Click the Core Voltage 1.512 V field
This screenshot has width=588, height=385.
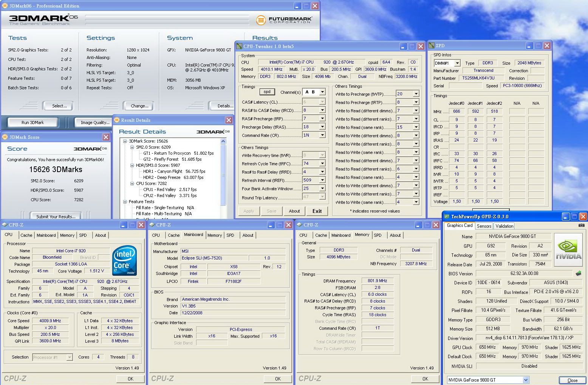tap(97, 271)
